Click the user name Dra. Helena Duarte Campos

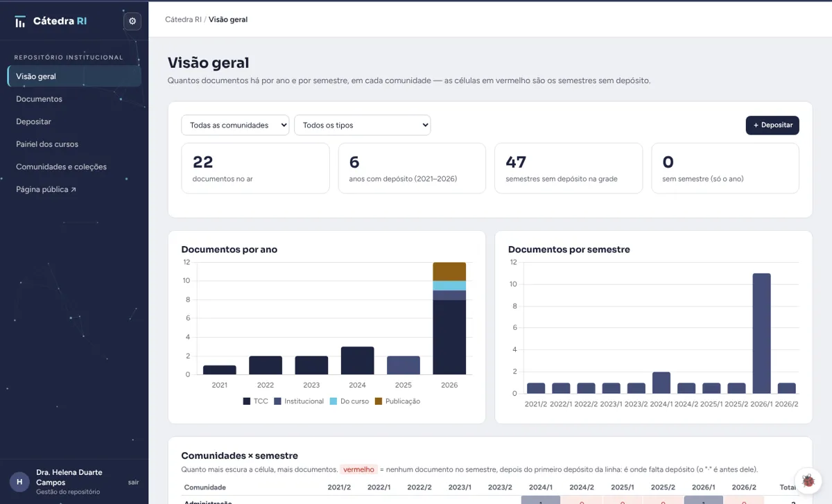coord(69,477)
